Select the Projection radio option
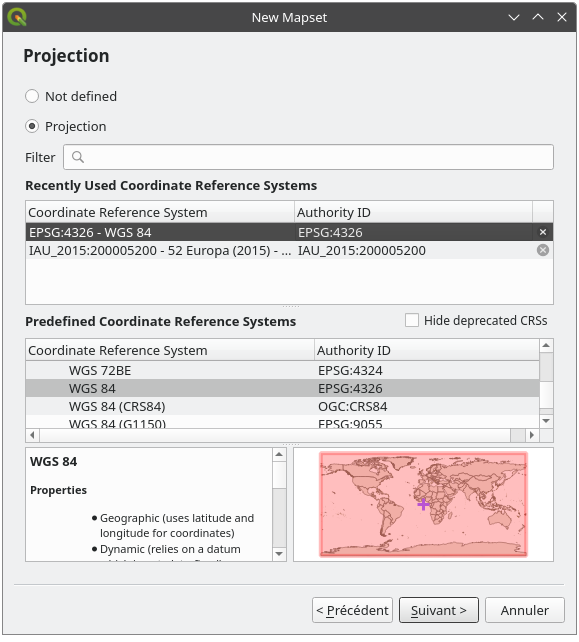 (x=32, y=126)
